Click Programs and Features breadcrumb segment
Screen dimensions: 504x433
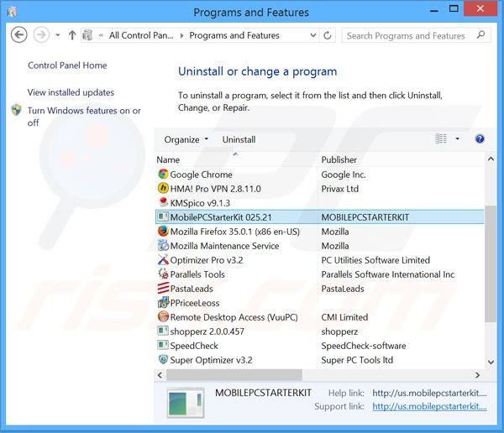click(234, 35)
